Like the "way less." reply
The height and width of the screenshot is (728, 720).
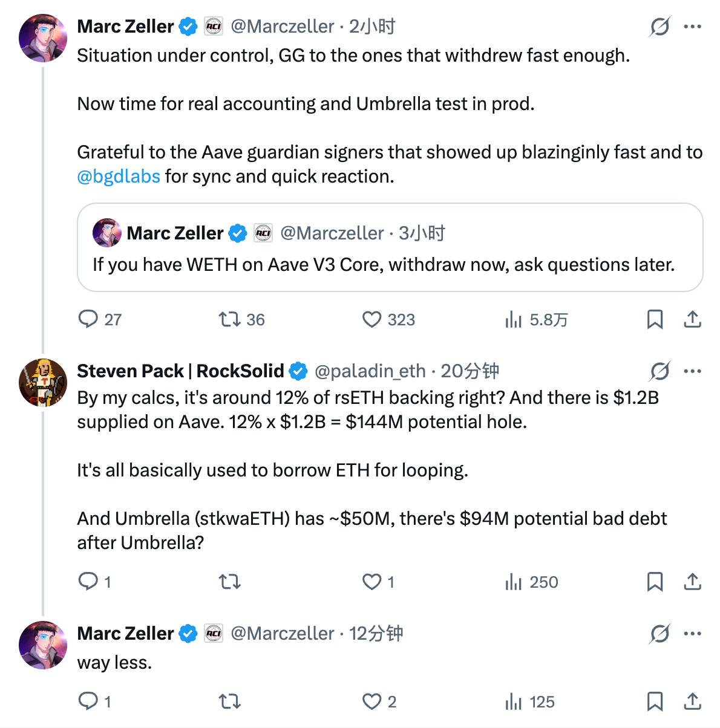(x=371, y=701)
